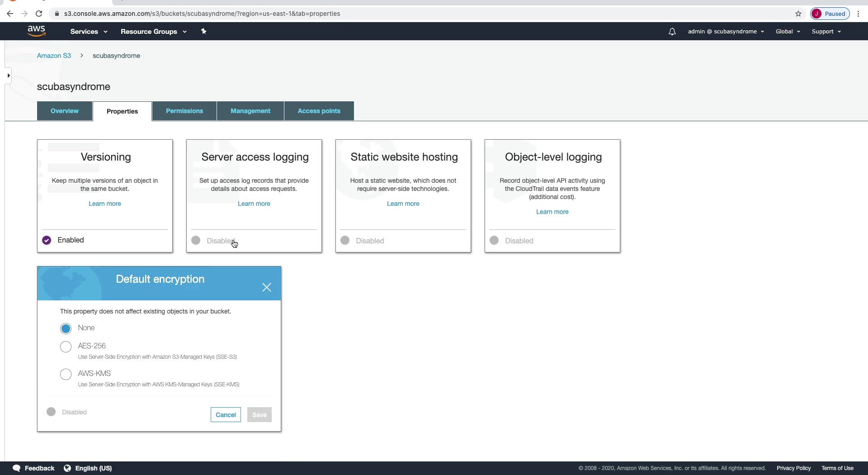The height and width of the screenshot is (475, 868).
Task: Click the Object-level logging disabled status dot
Action: click(x=494, y=240)
